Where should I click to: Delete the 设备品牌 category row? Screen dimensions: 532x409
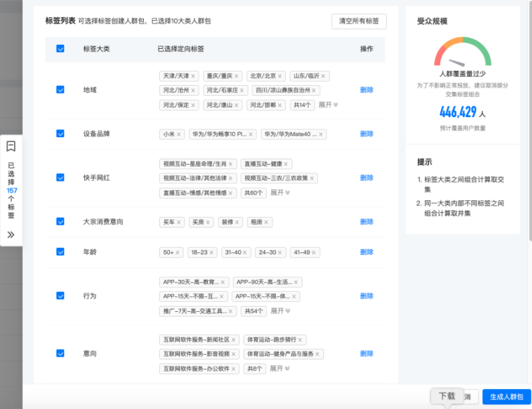point(367,134)
